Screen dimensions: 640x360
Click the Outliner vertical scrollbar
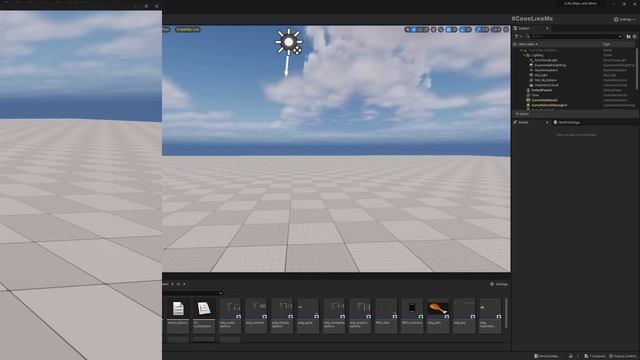pos(637,69)
